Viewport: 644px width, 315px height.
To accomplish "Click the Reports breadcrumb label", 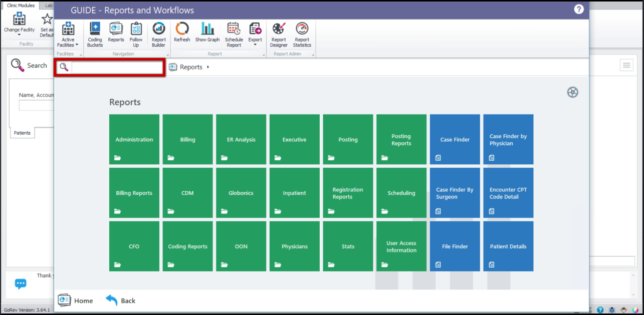I will coord(191,67).
